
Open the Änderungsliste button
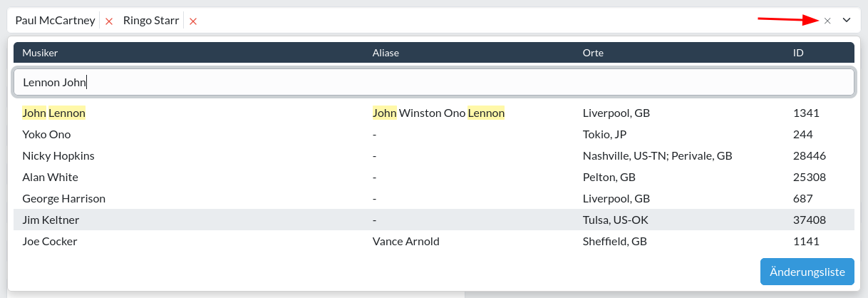pos(807,272)
